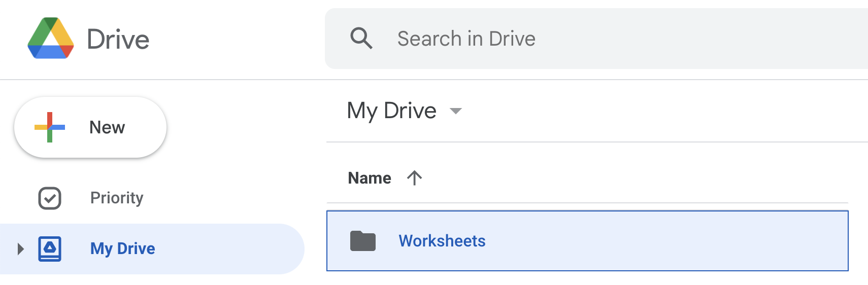868x285 pixels.
Task: Click the My Drive icon in sidebar
Action: pyautogui.click(x=50, y=248)
